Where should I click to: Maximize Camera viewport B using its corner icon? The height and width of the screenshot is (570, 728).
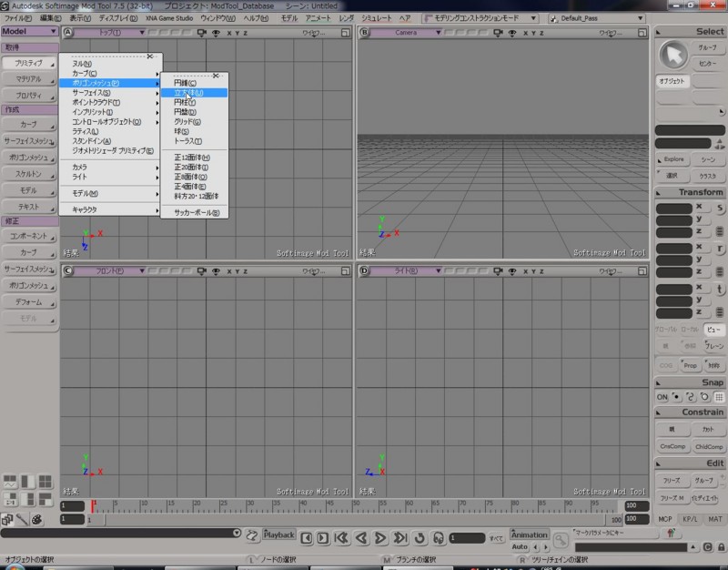point(642,33)
